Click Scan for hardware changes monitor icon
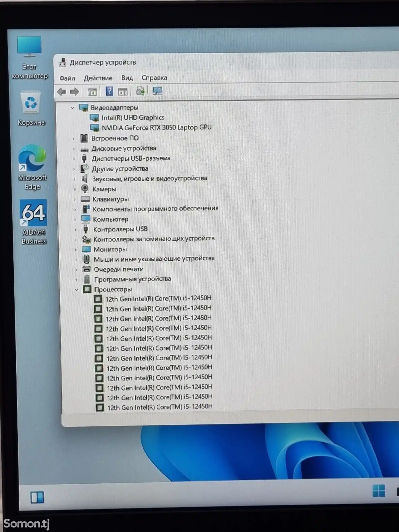 (x=158, y=91)
